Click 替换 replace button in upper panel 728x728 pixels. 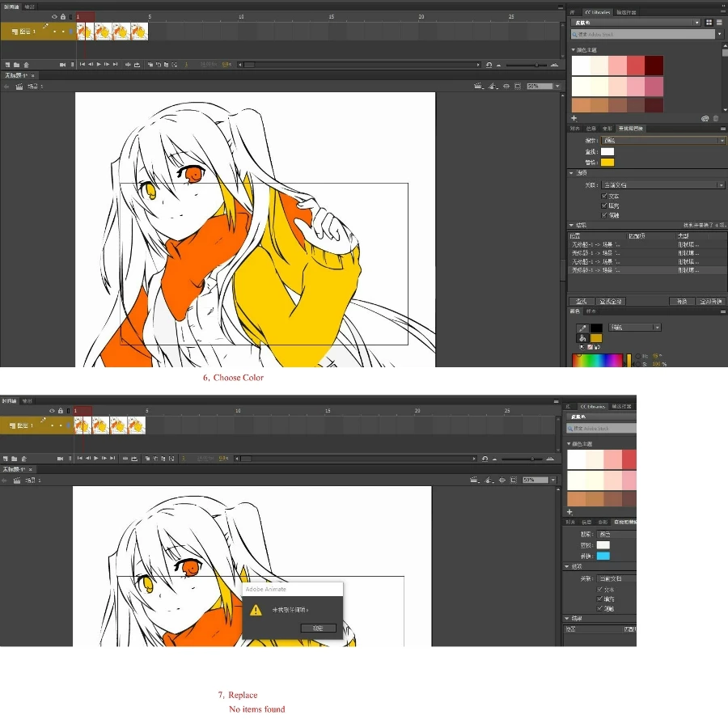[x=682, y=302]
